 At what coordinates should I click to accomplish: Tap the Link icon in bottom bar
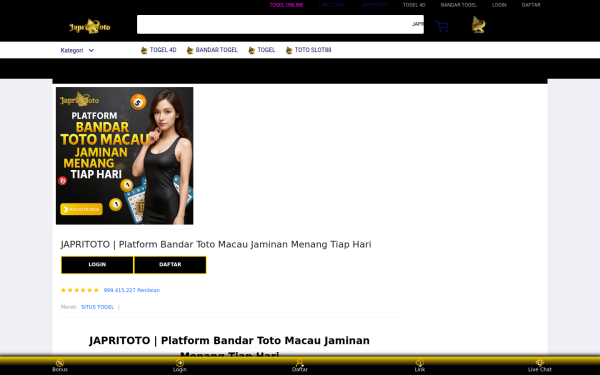(x=420, y=363)
